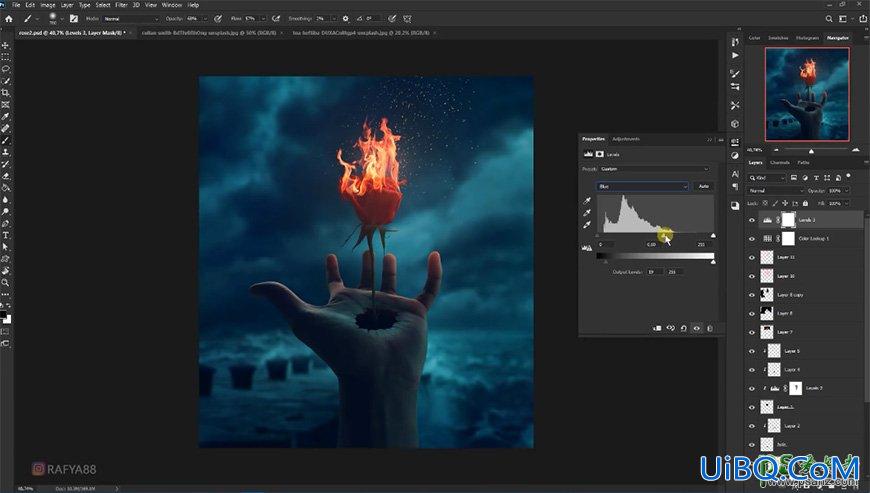The height and width of the screenshot is (493, 870).
Task: Adjust the Navigator zoom slider
Action: tap(811, 151)
